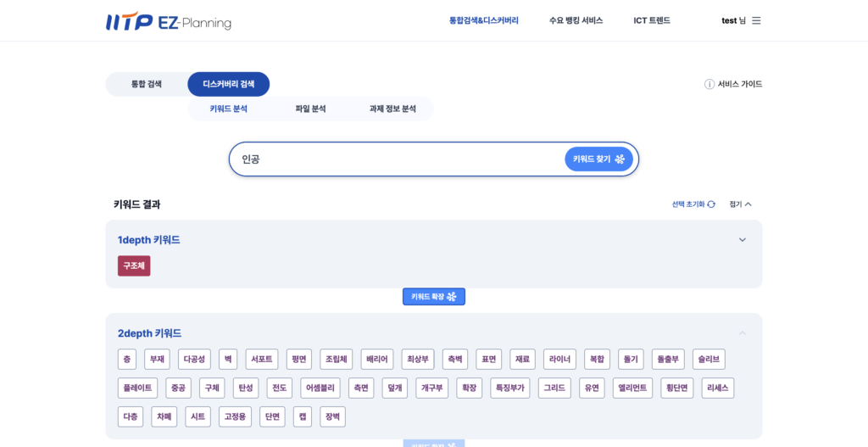Deselect the 구조체 keyword chip
Image resolution: width=868 pixels, height=447 pixels.
click(x=134, y=266)
